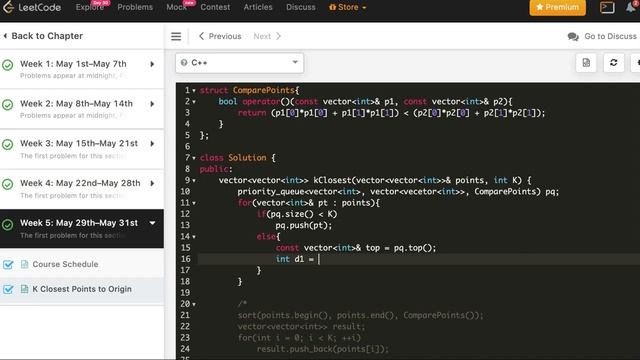Open the Problems page
640x360 pixels.
[135, 7]
